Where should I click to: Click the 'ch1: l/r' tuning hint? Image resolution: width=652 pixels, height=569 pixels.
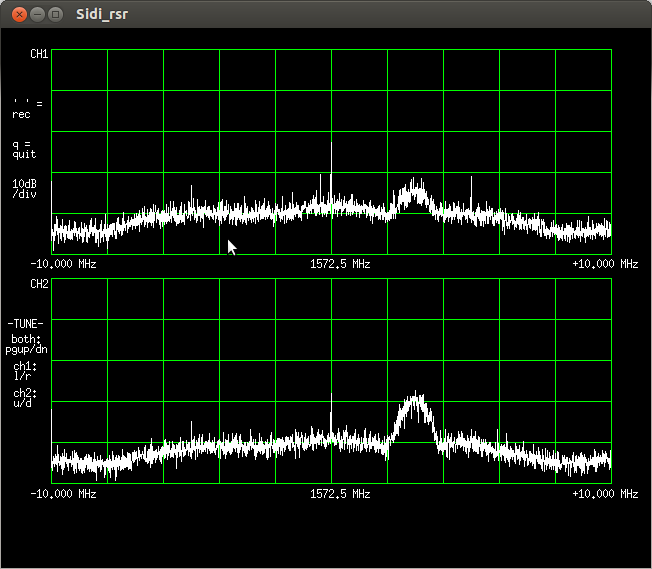(x=25, y=371)
